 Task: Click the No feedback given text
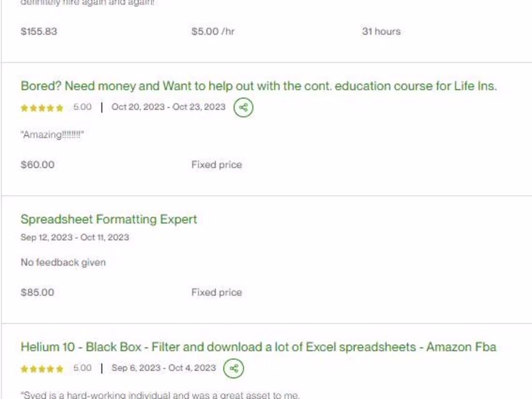click(63, 263)
